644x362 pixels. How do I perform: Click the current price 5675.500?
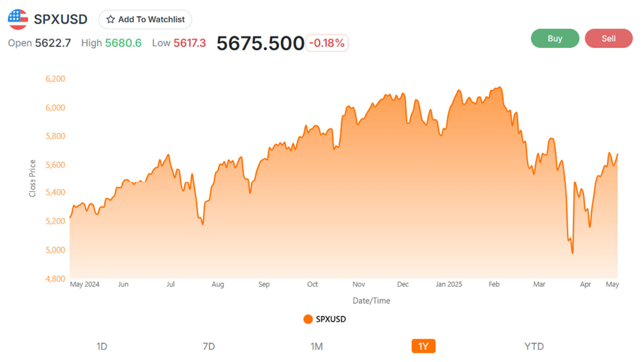[x=260, y=43]
